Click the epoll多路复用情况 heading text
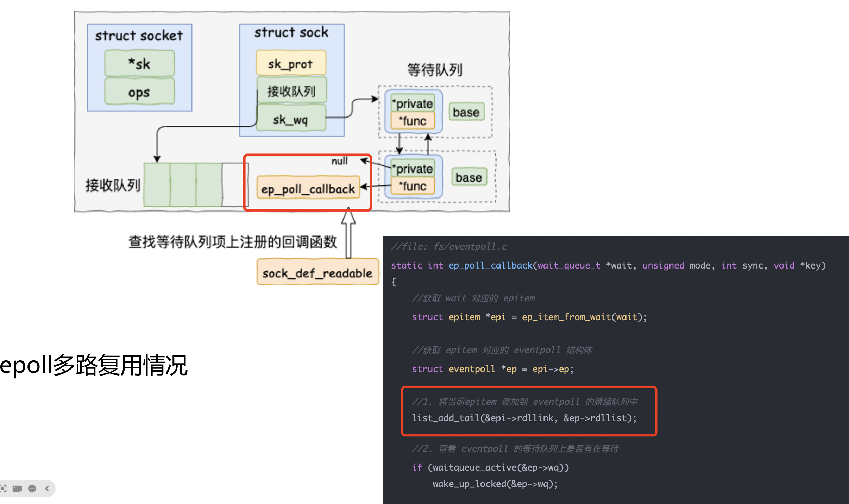Viewport: 849px width, 504px height. [94, 365]
